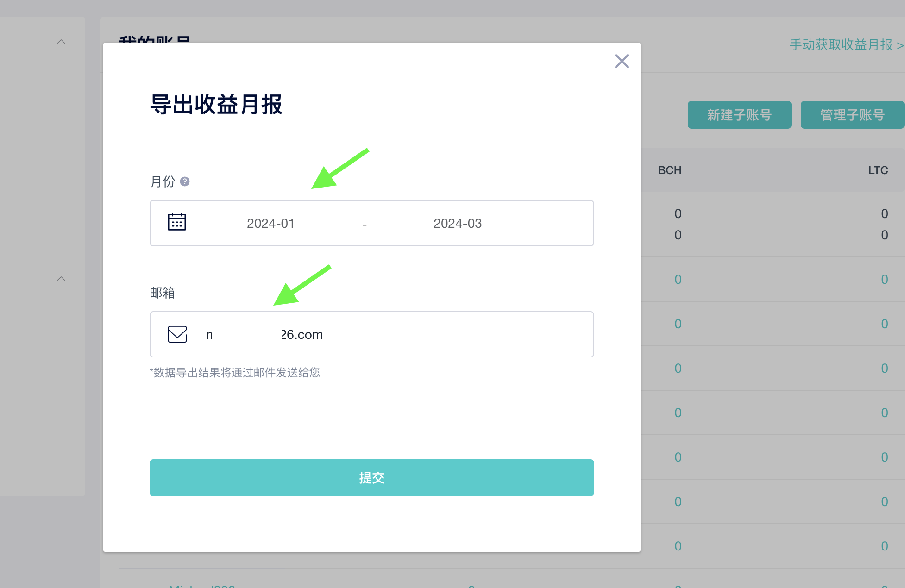Click the help icon next to 月份

(x=185, y=181)
